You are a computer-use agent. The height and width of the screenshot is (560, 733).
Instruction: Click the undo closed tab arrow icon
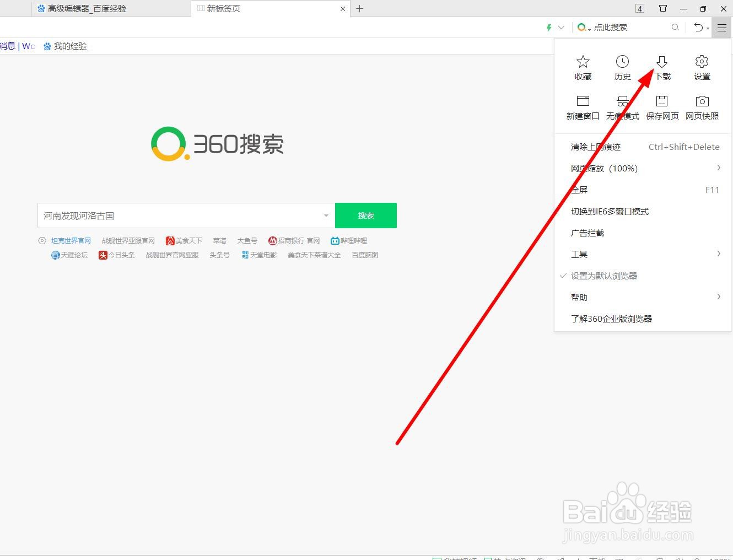point(698,28)
